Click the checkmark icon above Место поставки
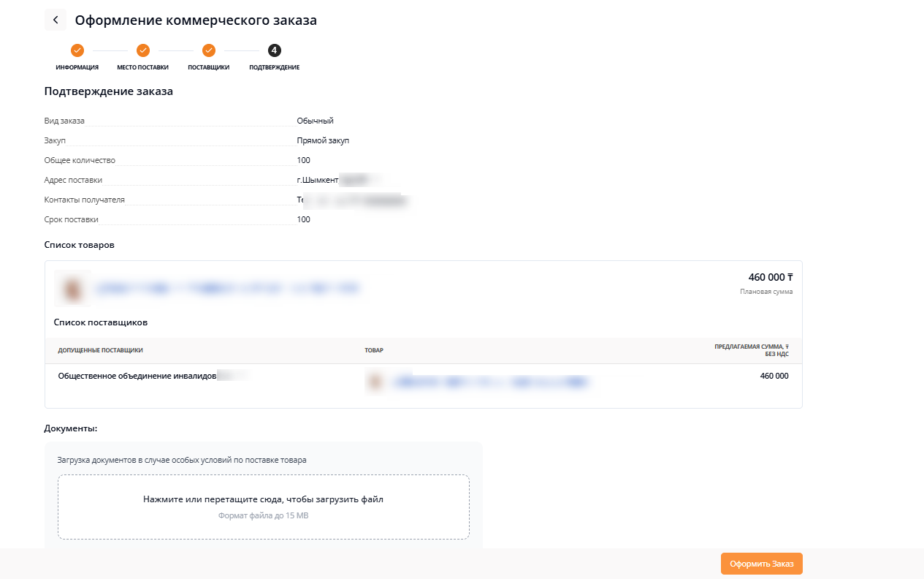 click(143, 50)
